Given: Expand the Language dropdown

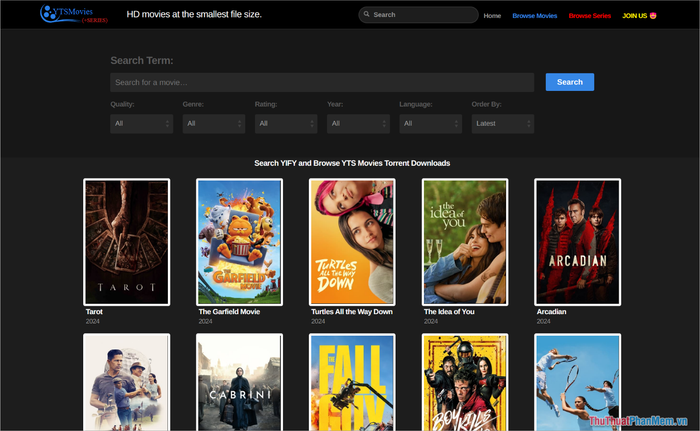Looking at the screenshot, I should click(430, 124).
